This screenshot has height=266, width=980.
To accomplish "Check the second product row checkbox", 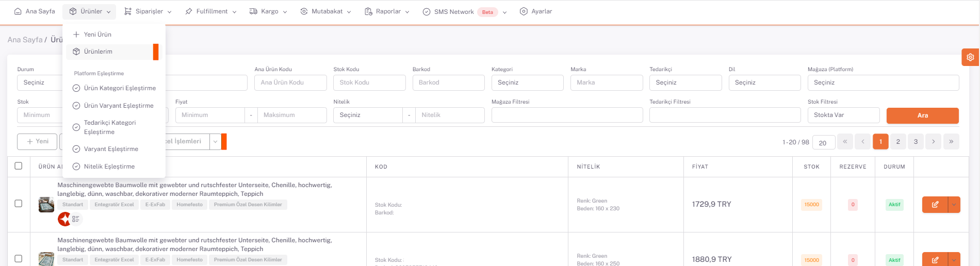I will pos(19,259).
